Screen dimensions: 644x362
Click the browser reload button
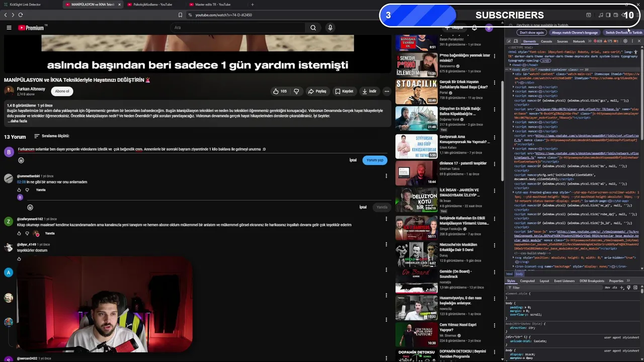[x=21, y=15]
